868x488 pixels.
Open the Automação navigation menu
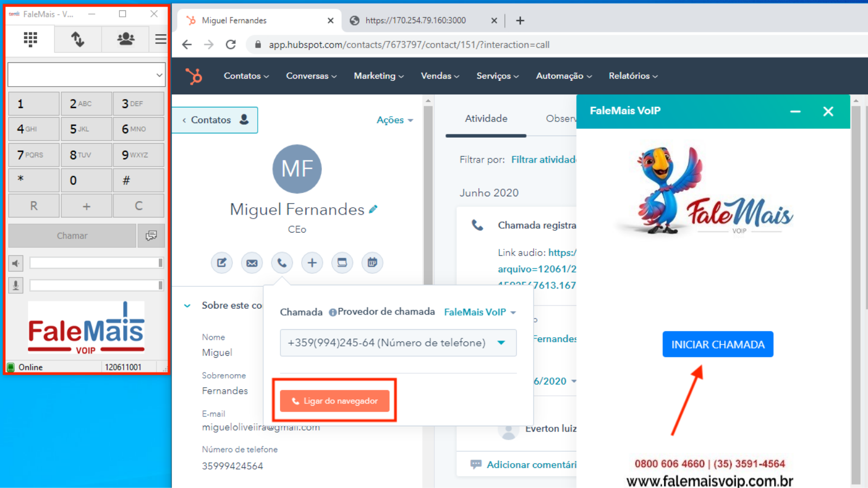(x=564, y=76)
